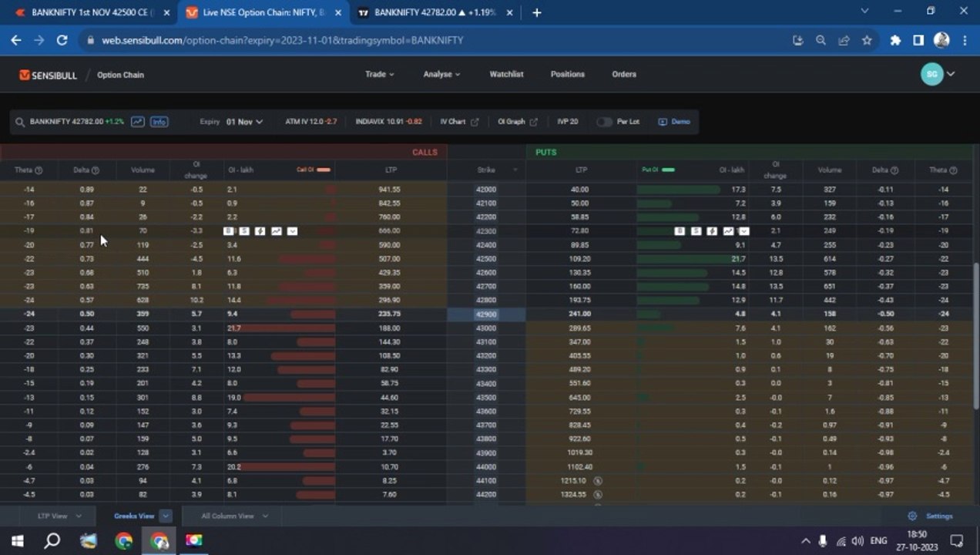Click the Info badge next to BANKNIFTY
Image resolution: width=980 pixels, height=555 pixels.
click(159, 122)
